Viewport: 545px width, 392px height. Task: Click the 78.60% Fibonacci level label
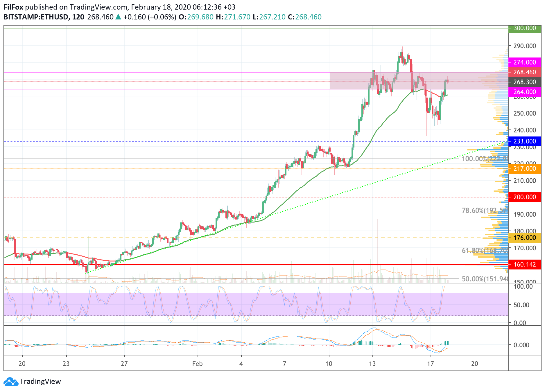pos(485,210)
